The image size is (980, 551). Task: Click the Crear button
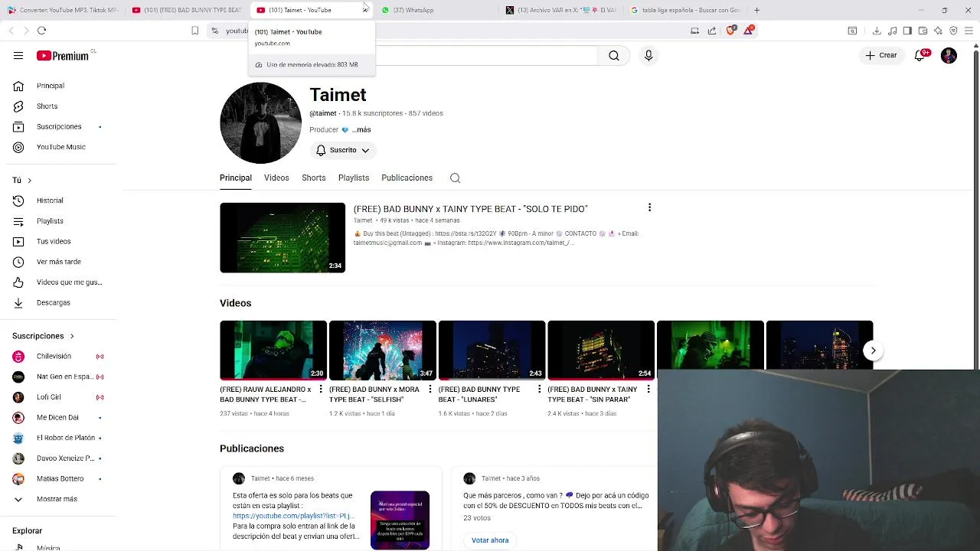(881, 55)
